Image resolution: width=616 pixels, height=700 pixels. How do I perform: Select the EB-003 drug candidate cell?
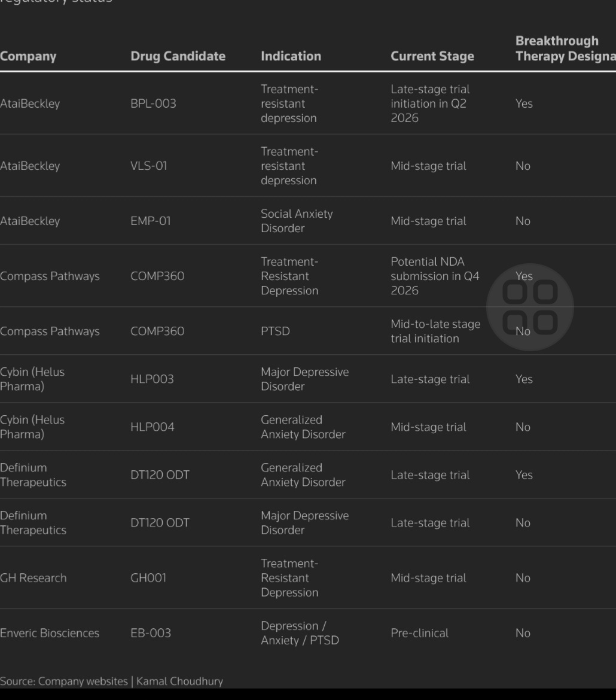click(x=151, y=633)
